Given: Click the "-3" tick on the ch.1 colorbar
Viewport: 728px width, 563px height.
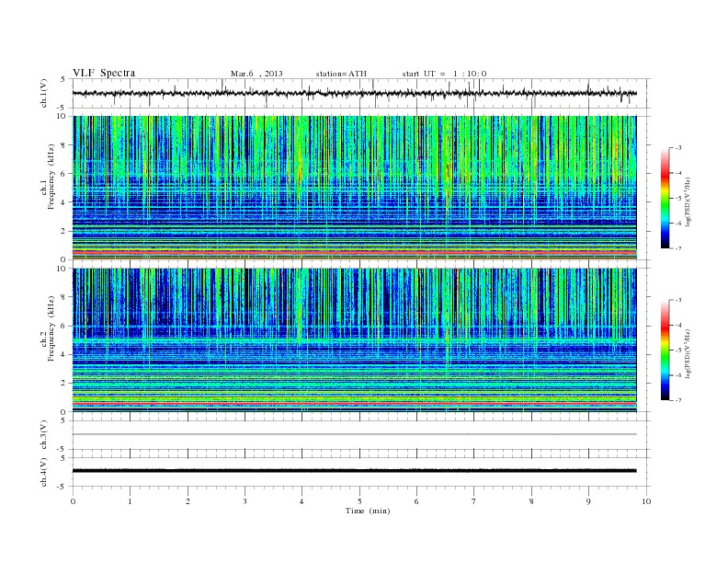Looking at the screenshot, I should tap(678, 148).
